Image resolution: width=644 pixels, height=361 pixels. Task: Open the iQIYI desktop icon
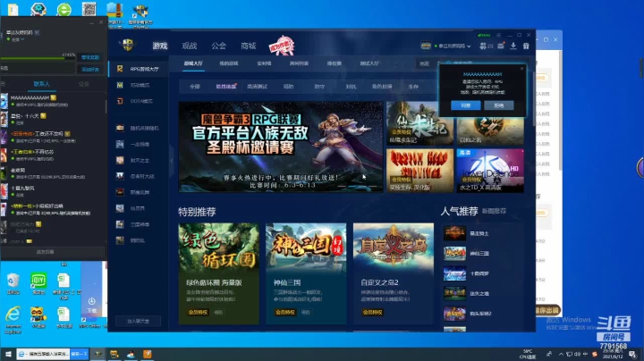click(38, 283)
